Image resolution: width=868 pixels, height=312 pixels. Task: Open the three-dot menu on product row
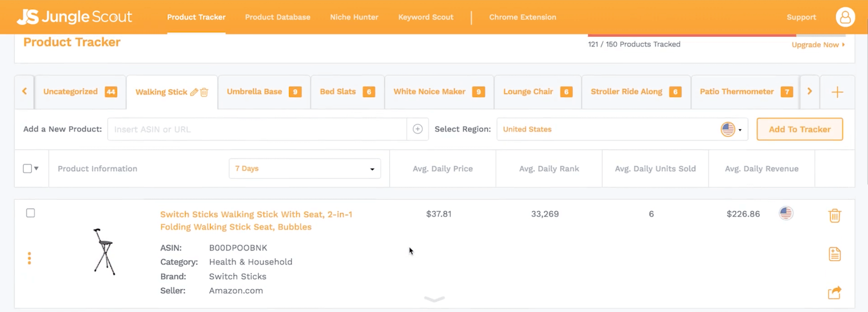tap(29, 258)
